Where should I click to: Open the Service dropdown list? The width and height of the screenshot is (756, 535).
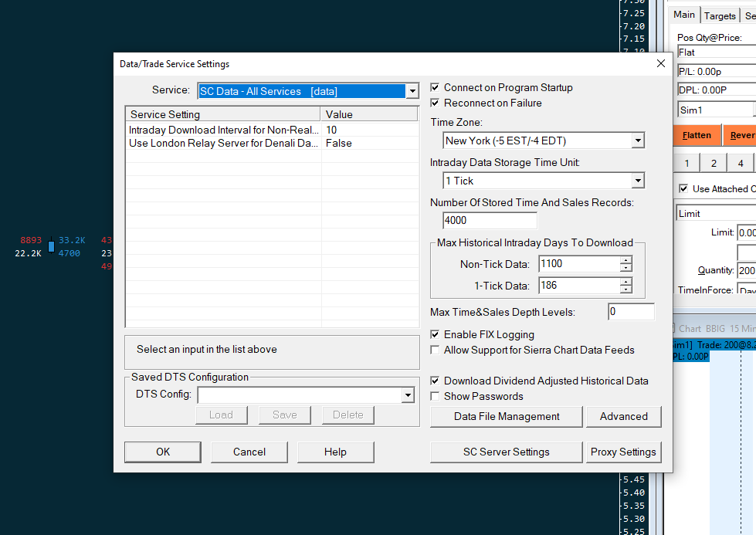[412, 91]
